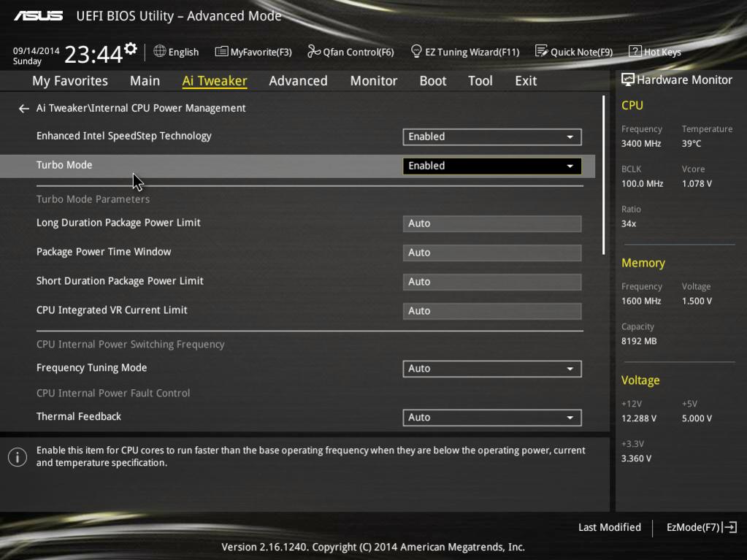Screen dimensions: 747x560
Task: Select the Ai Tweaker tab
Action: coord(215,81)
